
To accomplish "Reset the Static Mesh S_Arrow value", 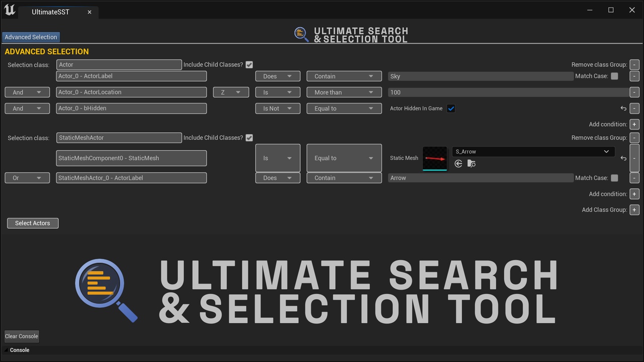I will (x=623, y=158).
